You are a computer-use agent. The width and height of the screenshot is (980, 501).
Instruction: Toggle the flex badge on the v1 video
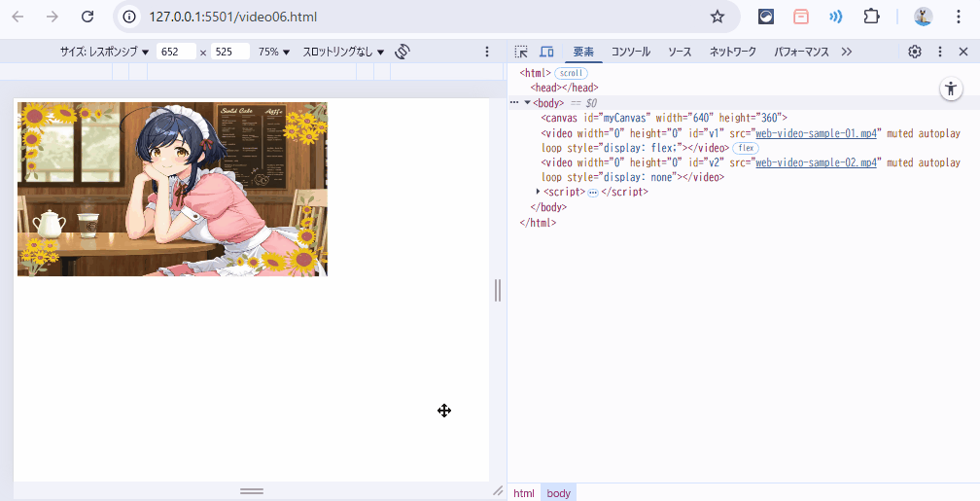pos(745,148)
